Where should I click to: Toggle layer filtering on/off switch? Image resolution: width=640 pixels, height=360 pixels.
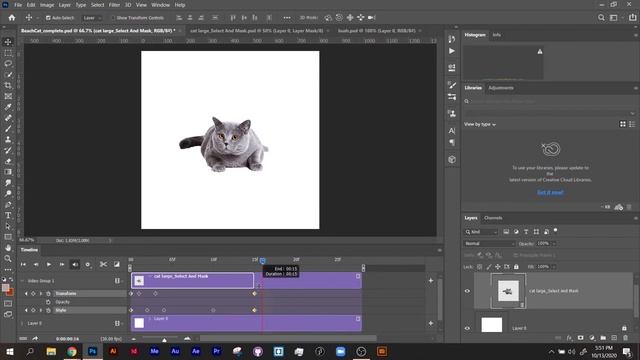click(556, 231)
